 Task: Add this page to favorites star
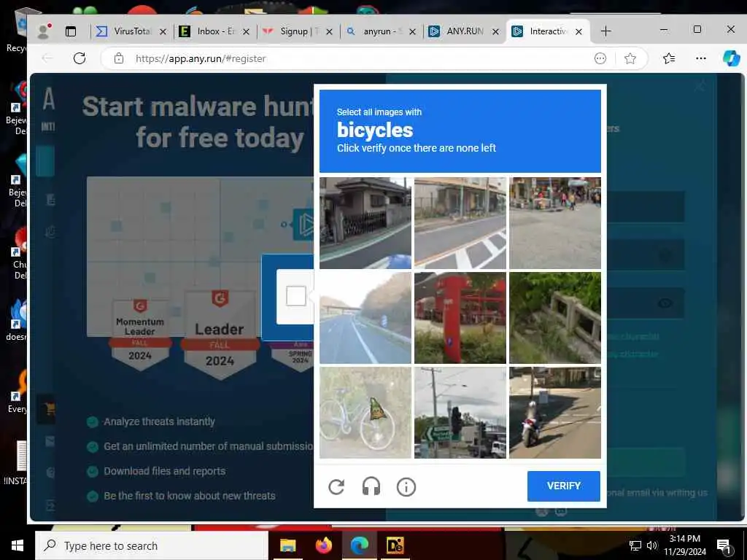click(630, 58)
